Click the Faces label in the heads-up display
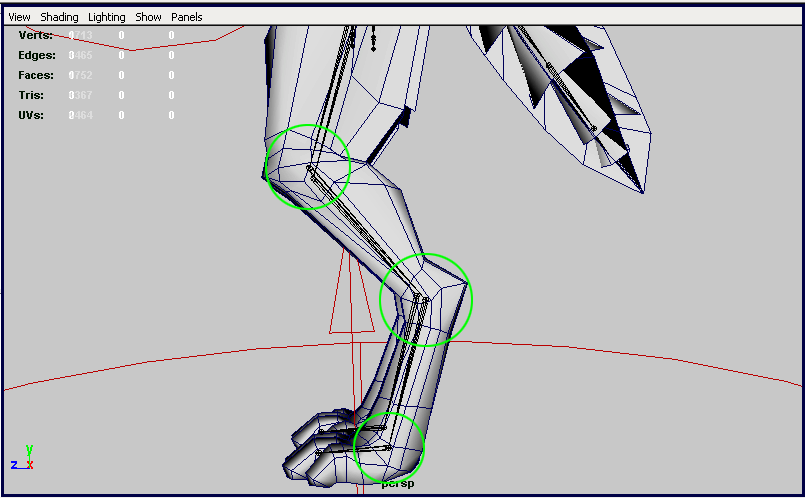805x498 pixels. 36,75
